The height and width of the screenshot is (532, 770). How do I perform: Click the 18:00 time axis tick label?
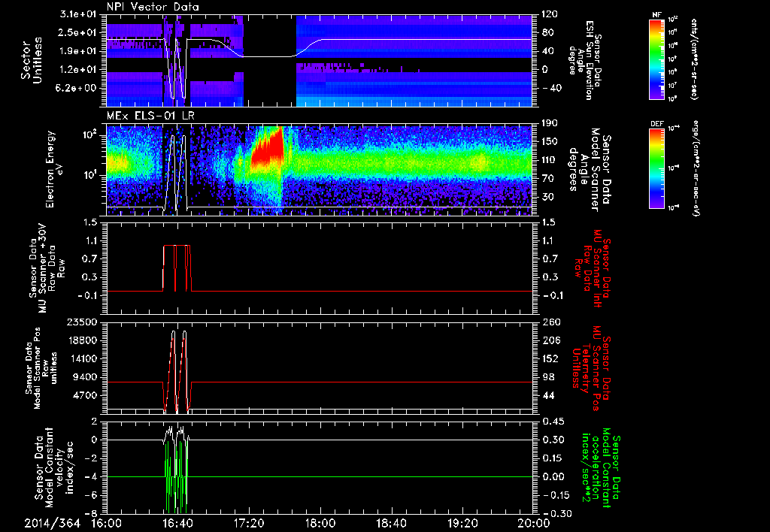[x=320, y=523]
